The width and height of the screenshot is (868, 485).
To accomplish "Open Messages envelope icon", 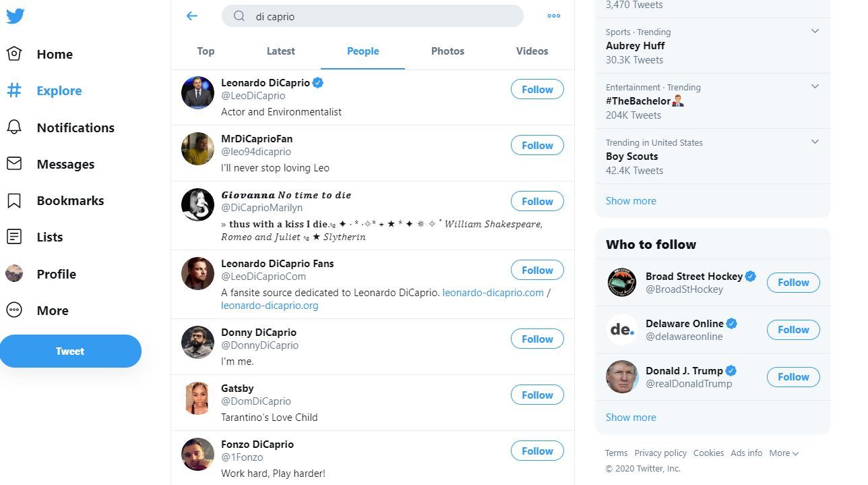I will coord(14,164).
